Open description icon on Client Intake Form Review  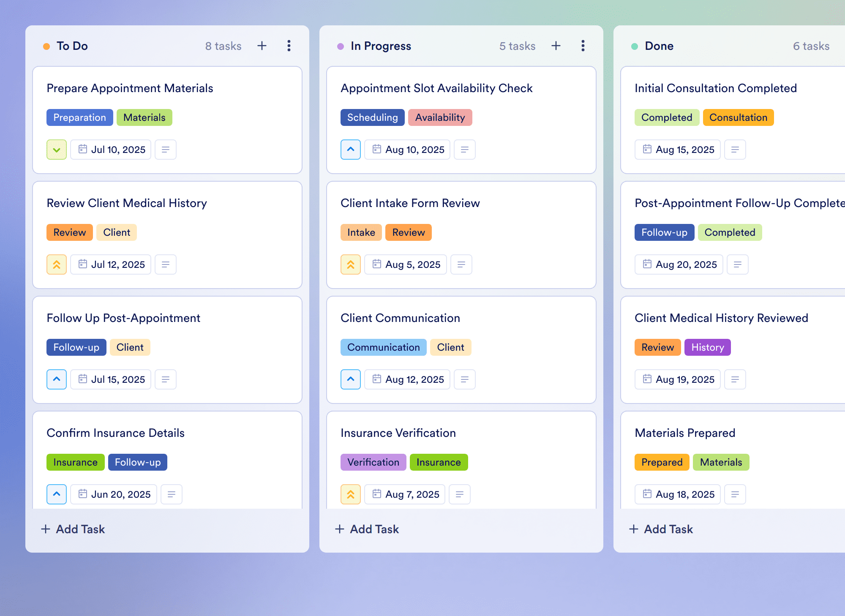tap(461, 264)
